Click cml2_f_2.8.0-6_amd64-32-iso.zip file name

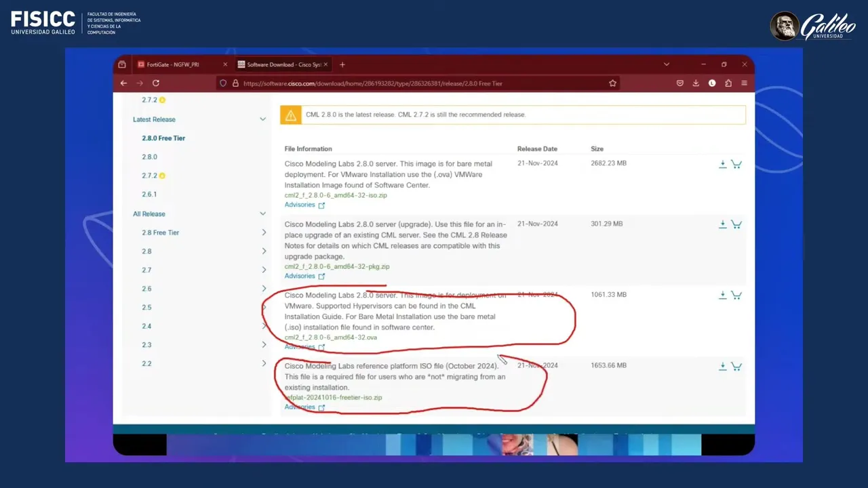(x=336, y=195)
